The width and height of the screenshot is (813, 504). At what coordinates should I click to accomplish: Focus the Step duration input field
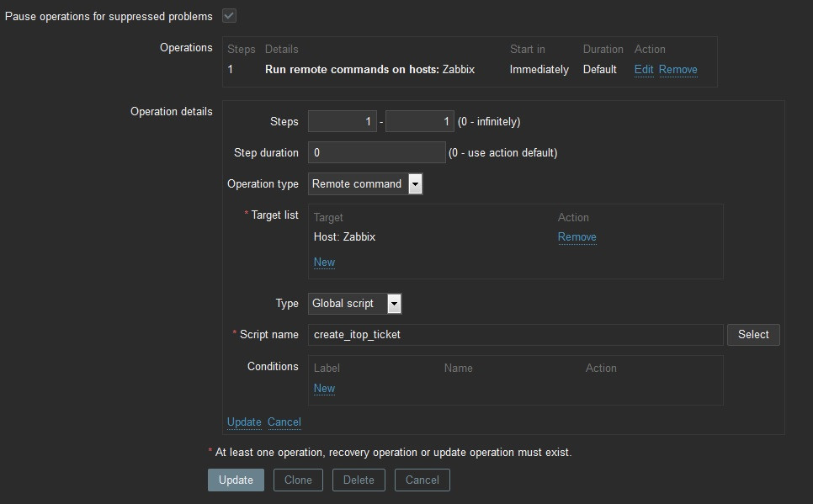click(376, 152)
